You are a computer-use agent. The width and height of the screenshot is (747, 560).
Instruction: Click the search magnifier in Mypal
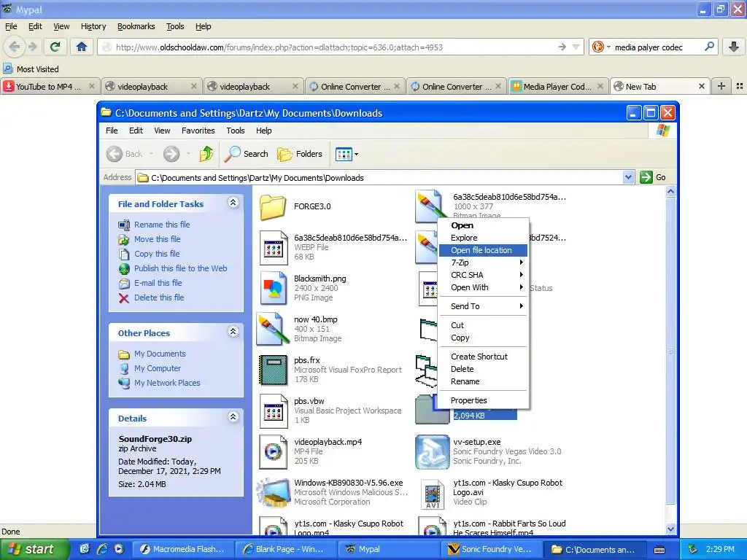pos(709,47)
